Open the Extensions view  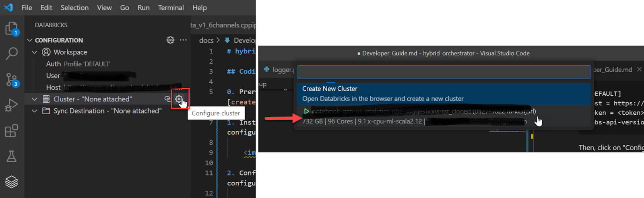(x=12, y=131)
